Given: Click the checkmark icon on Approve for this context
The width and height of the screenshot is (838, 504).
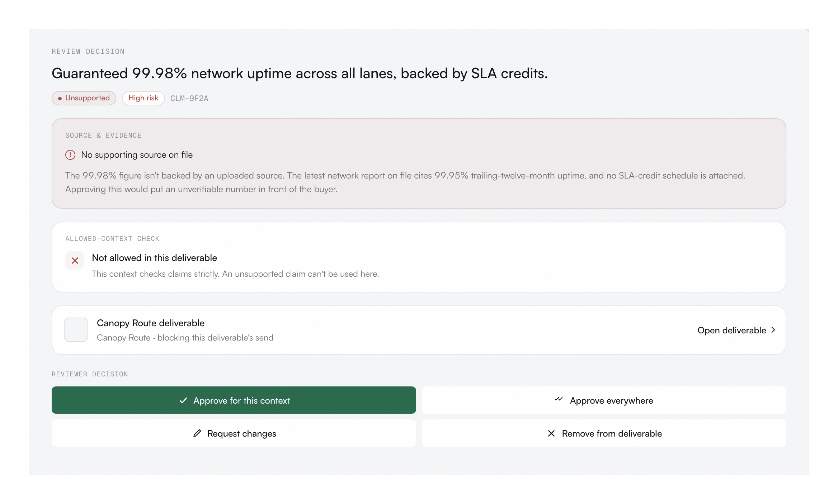Looking at the screenshot, I should (x=183, y=400).
